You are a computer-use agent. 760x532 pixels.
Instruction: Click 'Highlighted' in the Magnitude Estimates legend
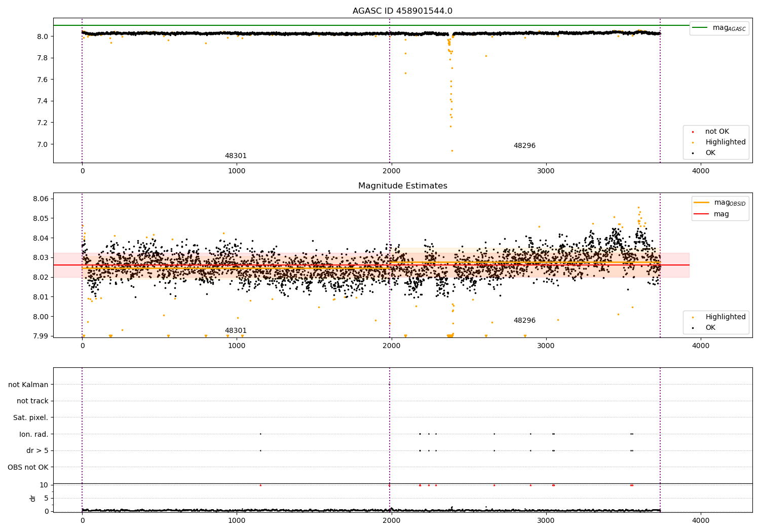pyautogui.click(x=725, y=317)
